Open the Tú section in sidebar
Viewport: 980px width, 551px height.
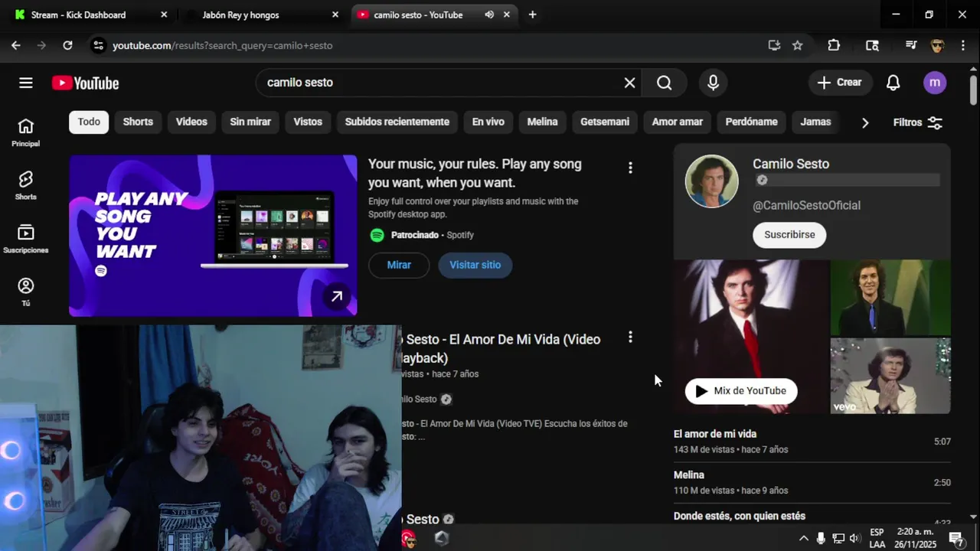click(x=26, y=292)
